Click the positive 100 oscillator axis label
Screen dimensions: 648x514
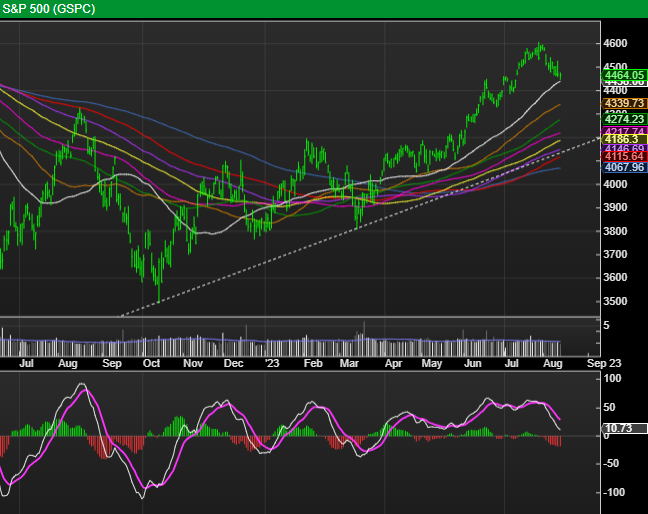tap(612, 378)
